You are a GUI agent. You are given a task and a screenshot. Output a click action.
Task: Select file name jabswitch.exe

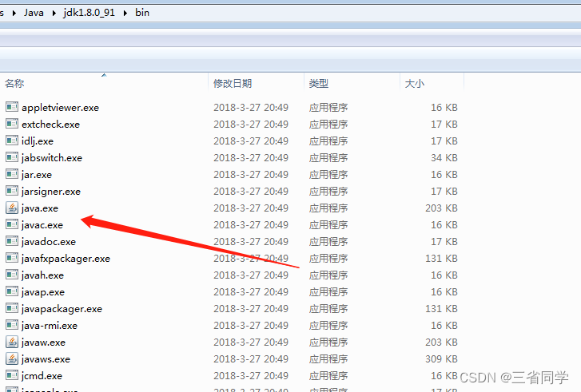[x=52, y=158]
